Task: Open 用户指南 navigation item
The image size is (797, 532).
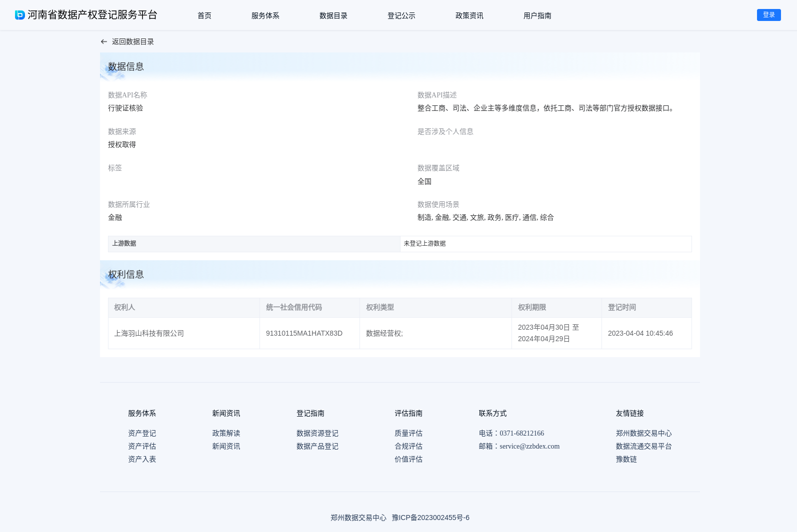Action: (x=537, y=15)
